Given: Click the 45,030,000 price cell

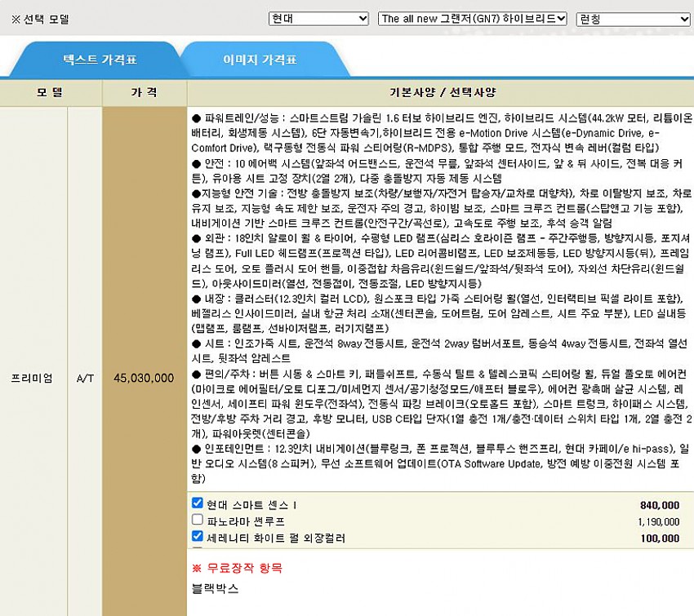Looking at the screenshot, I should pyautogui.click(x=144, y=378).
